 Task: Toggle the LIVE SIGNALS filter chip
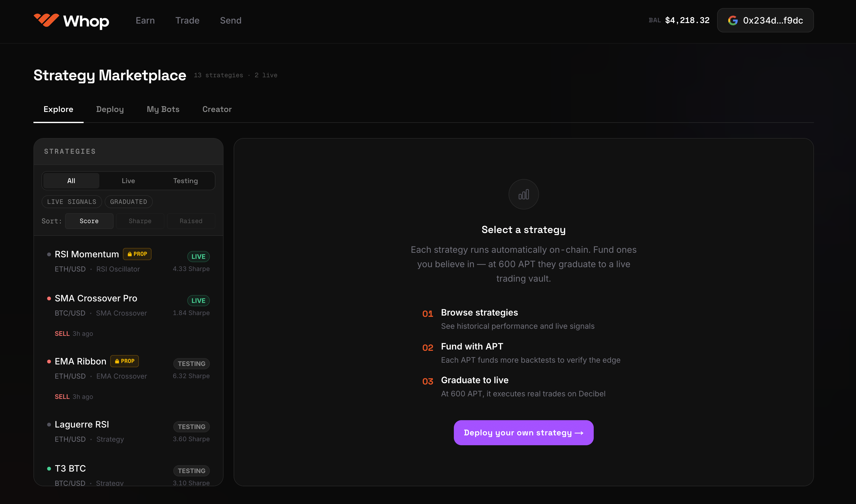[72, 202]
